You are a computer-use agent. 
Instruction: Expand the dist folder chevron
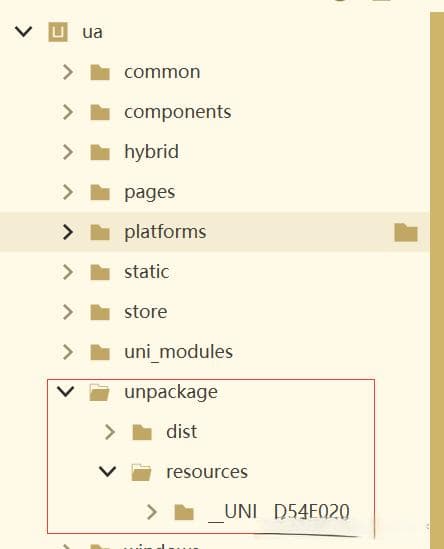110,432
